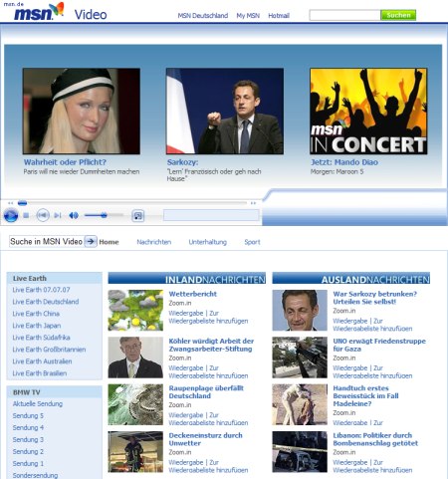This screenshot has height=479, width=448.
Task: Click the green Suchen button
Action: [x=398, y=15]
